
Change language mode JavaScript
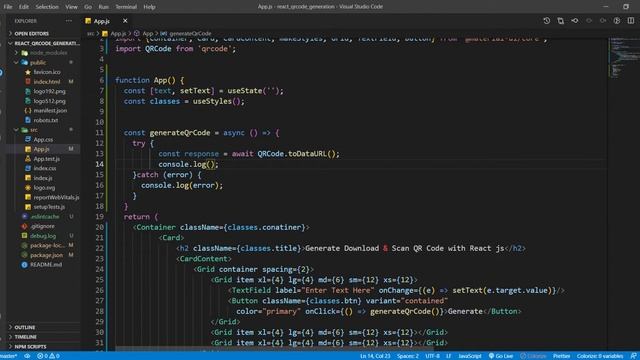(470, 356)
